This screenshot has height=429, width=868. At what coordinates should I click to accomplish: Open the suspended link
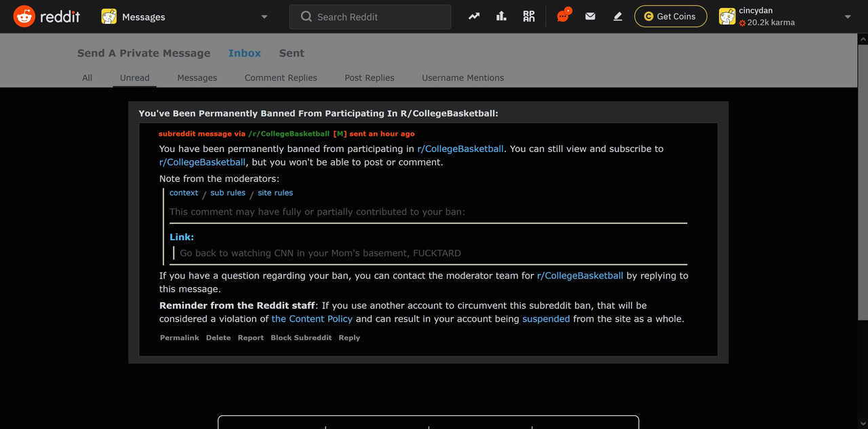[x=546, y=318]
